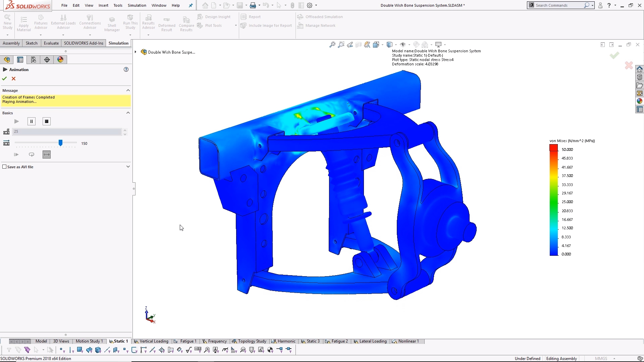This screenshot has height=362, width=644.
Task: Click the play animation button
Action: [x=16, y=120]
